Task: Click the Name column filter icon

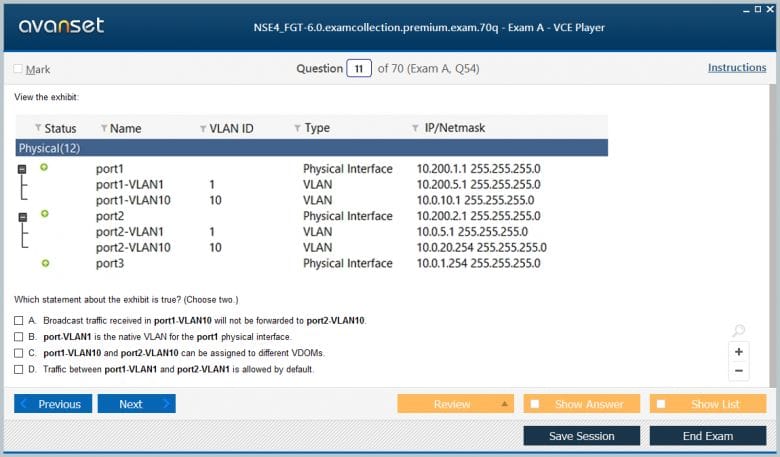Action: point(103,129)
